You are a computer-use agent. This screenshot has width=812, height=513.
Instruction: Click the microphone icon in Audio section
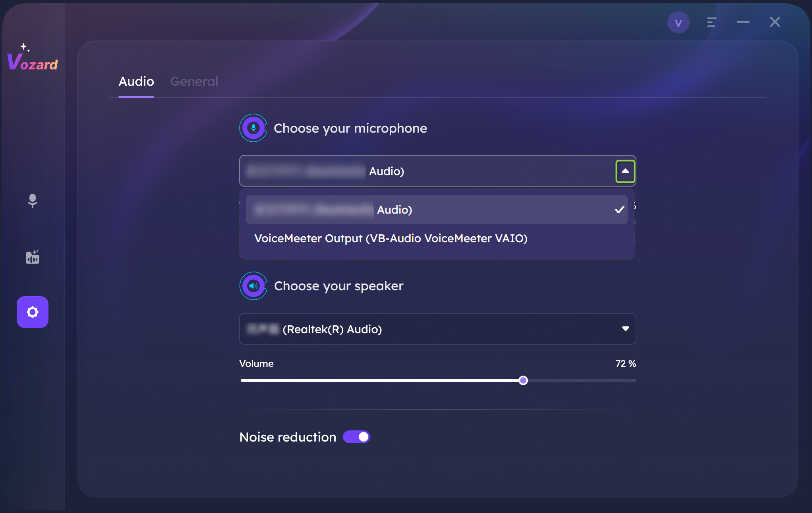tap(253, 127)
